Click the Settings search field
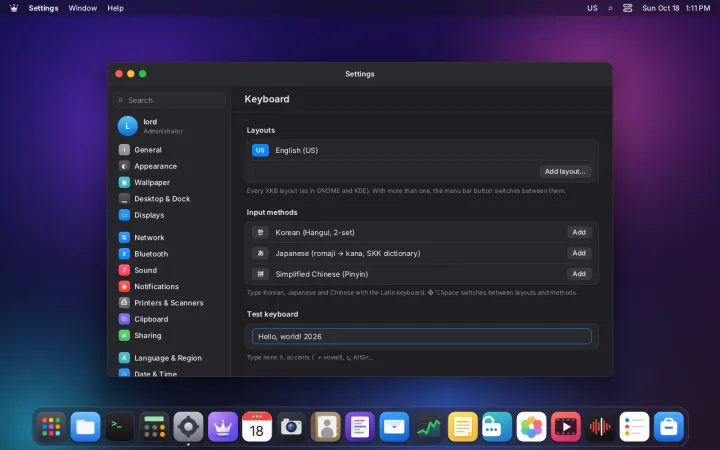720x450 pixels. (x=169, y=100)
